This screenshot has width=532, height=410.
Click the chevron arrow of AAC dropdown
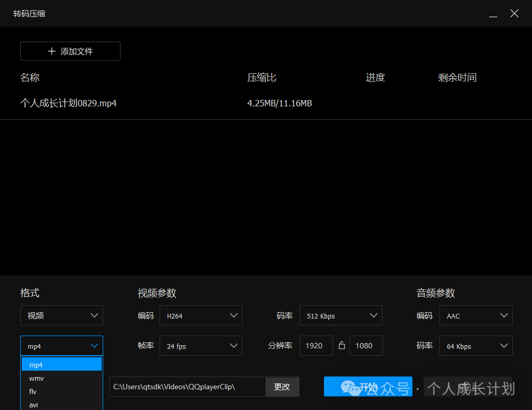coord(504,315)
